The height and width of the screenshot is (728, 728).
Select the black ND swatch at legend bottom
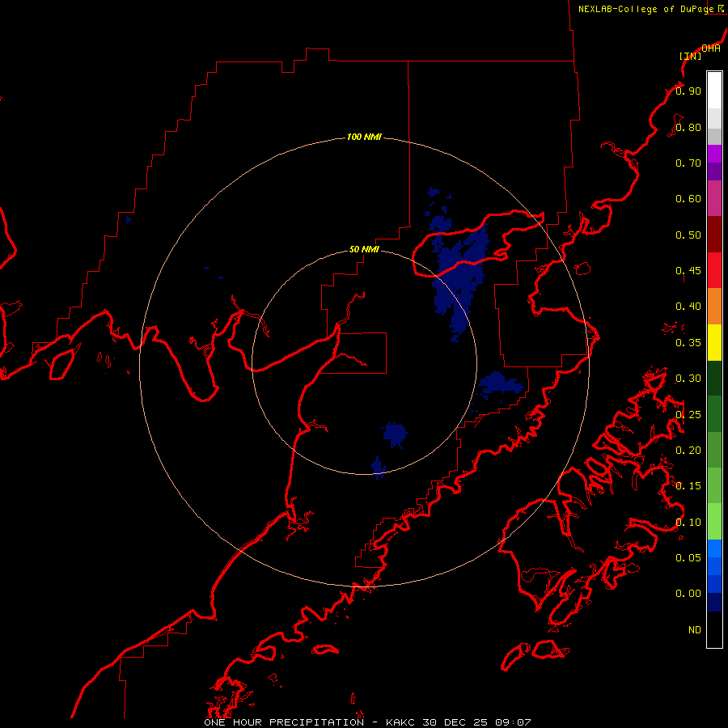714,629
